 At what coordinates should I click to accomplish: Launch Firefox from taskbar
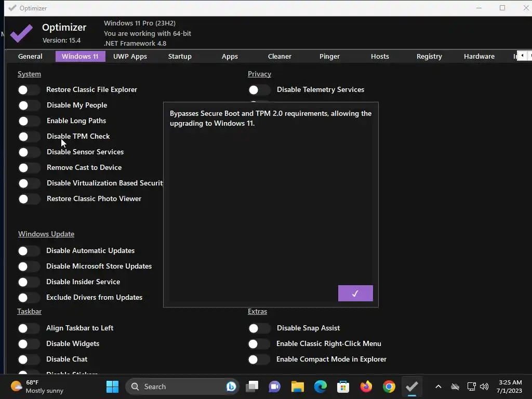(366, 387)
